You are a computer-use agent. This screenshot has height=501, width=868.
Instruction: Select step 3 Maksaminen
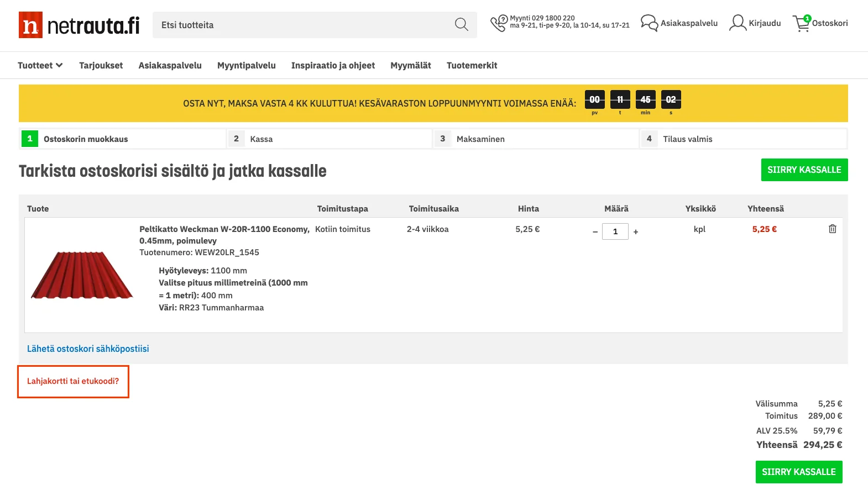tap(536, 139)
